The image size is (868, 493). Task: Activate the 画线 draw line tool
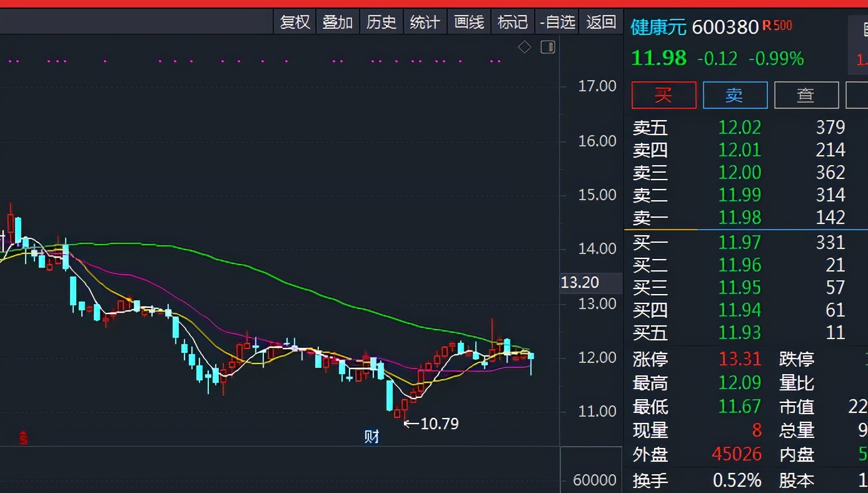(x=469, y=23)
